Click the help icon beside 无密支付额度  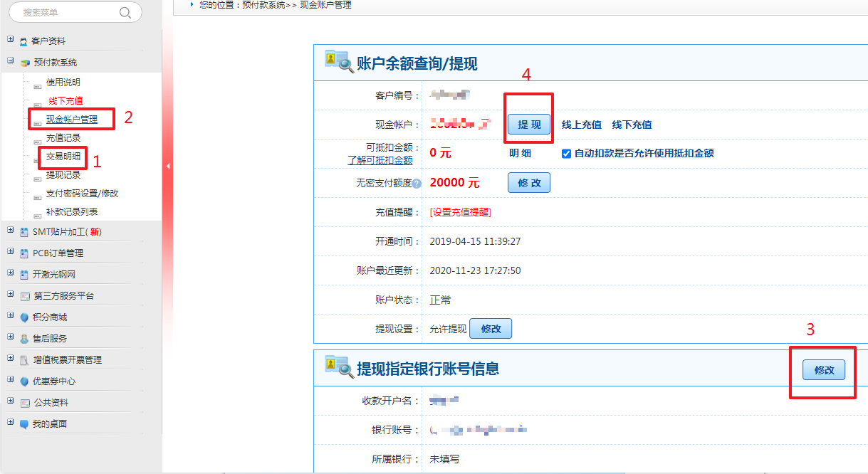[417, 184]
